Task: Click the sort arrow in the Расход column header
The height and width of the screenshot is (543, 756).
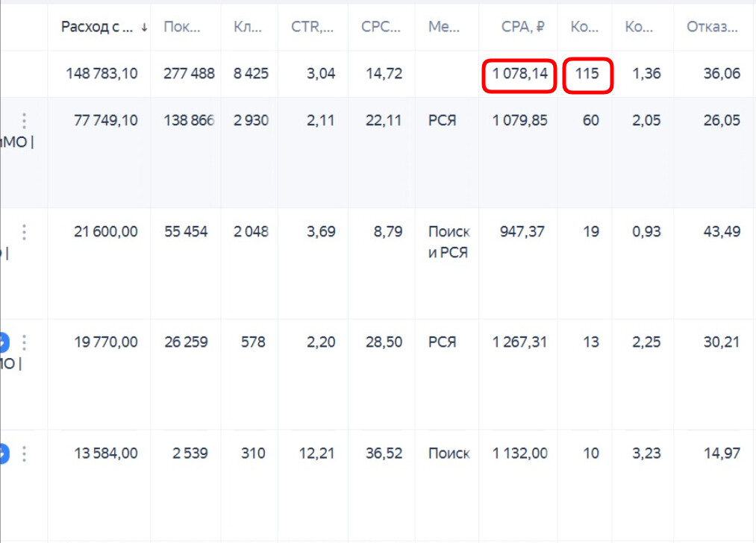Action: [144, 28]
